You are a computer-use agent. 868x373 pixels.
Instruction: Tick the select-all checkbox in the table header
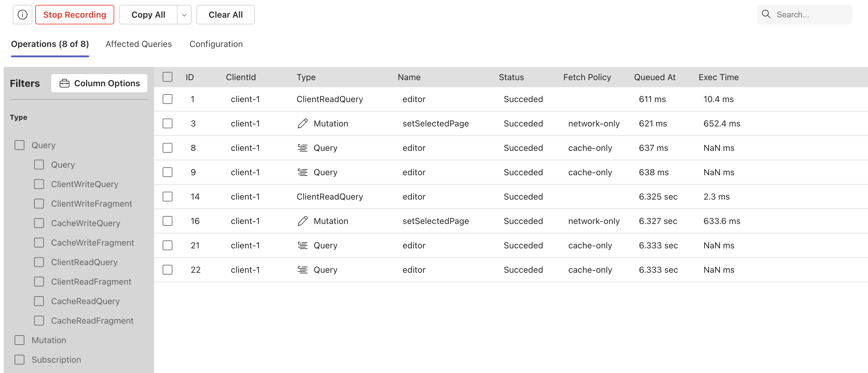pyautogui.click(x=167, y=77)
